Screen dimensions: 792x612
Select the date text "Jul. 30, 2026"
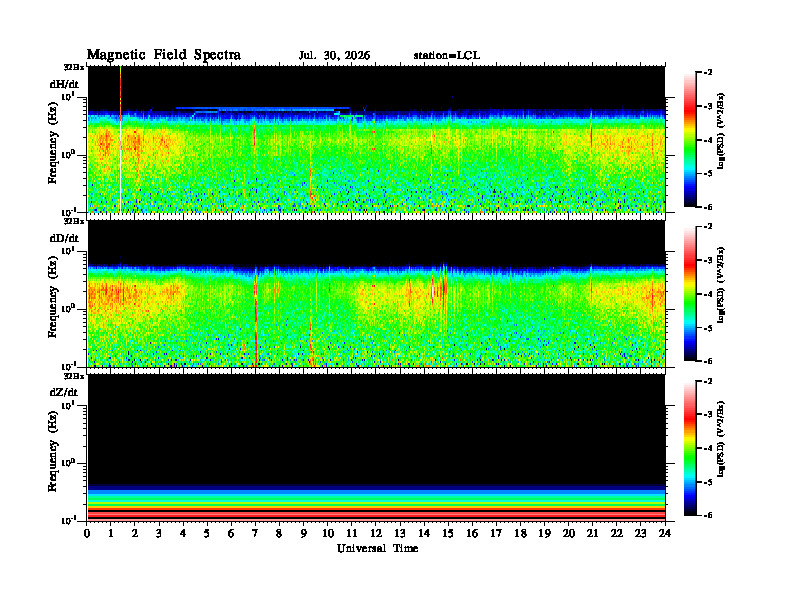point(334,56)
